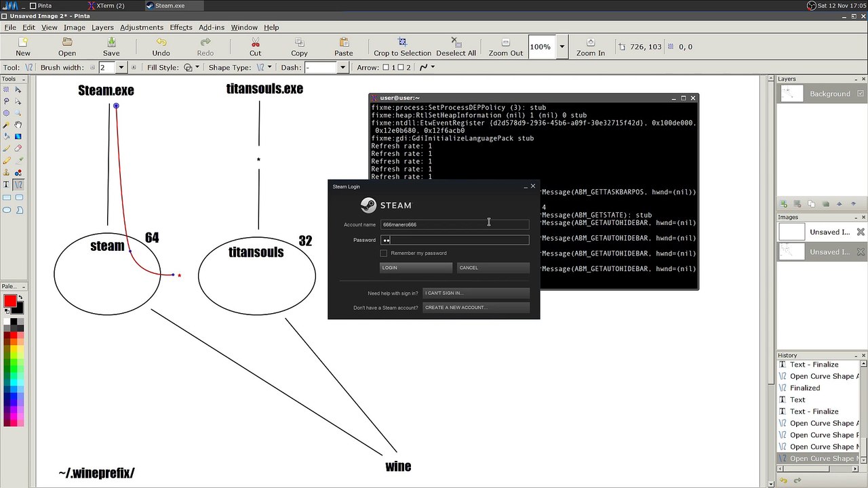Click Deselect All in toolbar
This screenshot has width=868, height=488.
point(456,47)
